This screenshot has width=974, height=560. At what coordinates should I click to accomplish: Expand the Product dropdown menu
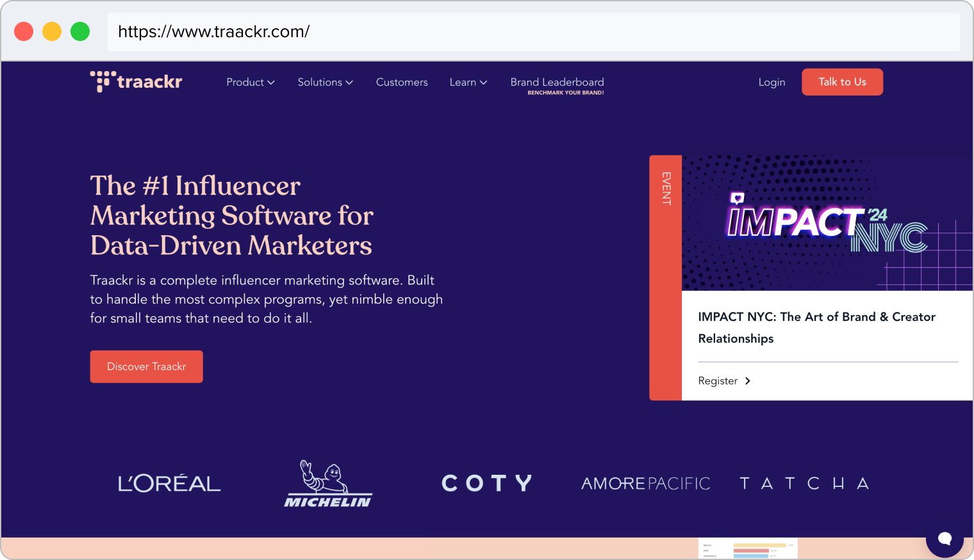click(x=251, y=82)
